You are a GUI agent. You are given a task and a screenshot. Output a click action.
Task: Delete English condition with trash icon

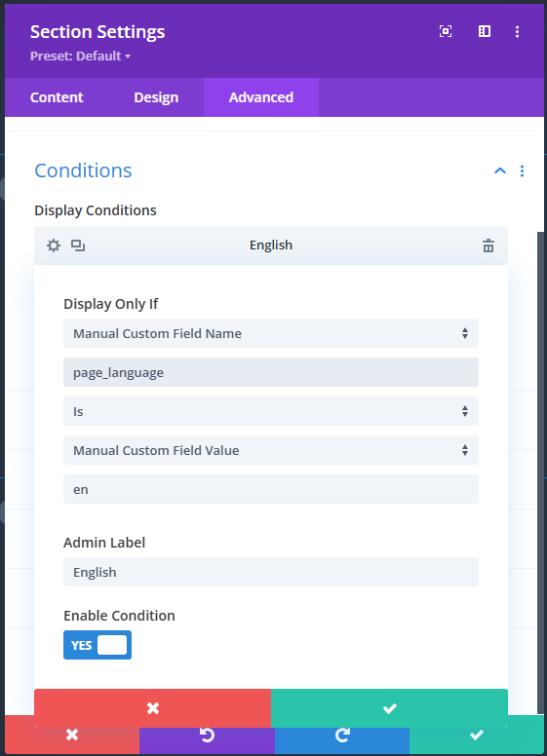pyautogui.click(x=488, y=246)
